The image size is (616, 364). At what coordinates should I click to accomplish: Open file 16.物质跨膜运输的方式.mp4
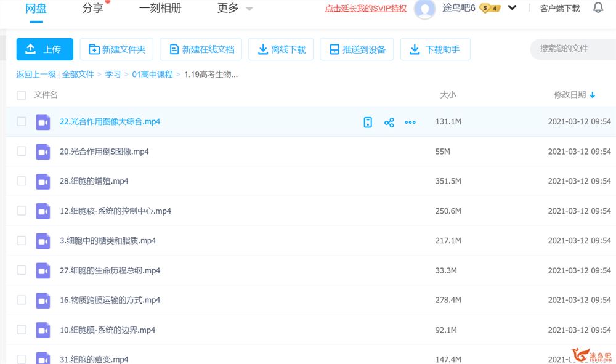[x=110, y=300]
